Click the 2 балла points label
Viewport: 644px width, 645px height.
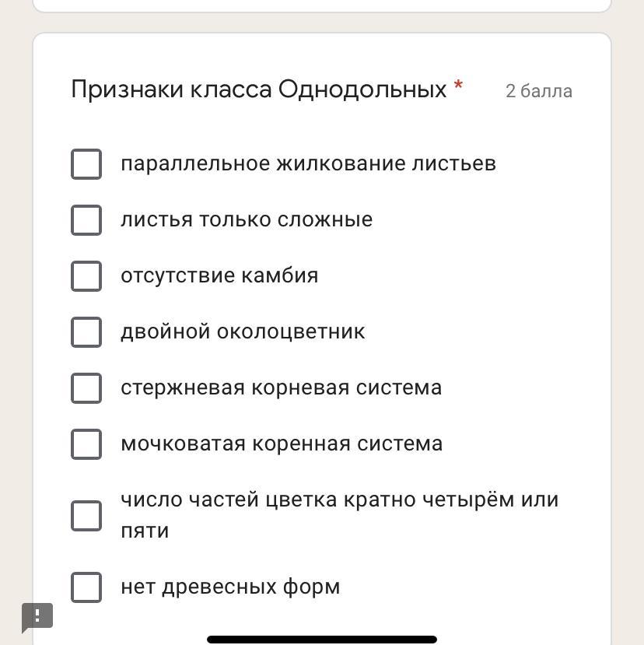[x=539, y=91]
